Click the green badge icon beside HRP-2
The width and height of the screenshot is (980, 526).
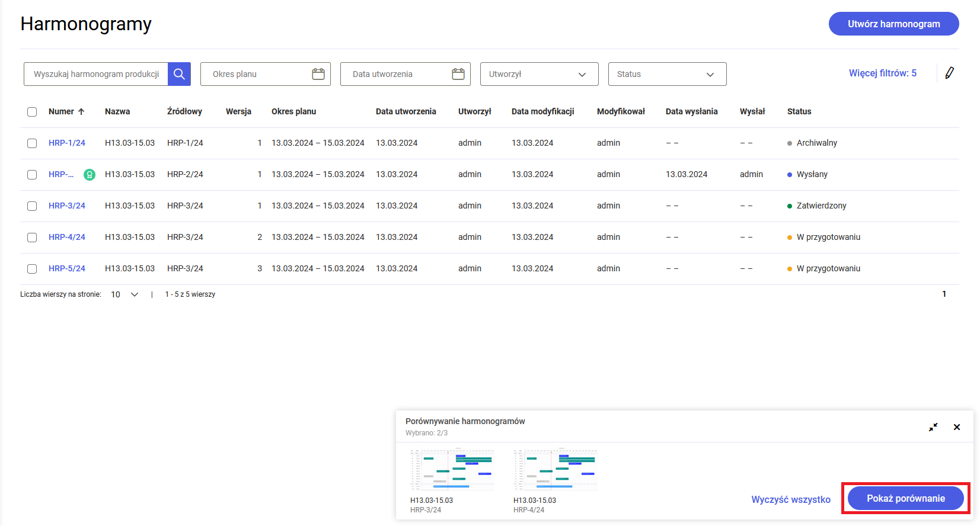[x=90, y=175]
